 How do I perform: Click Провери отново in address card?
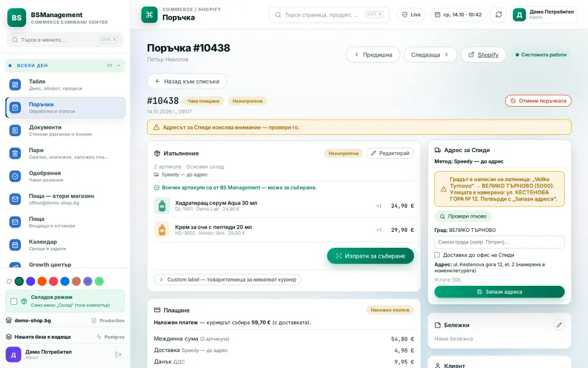463,217
